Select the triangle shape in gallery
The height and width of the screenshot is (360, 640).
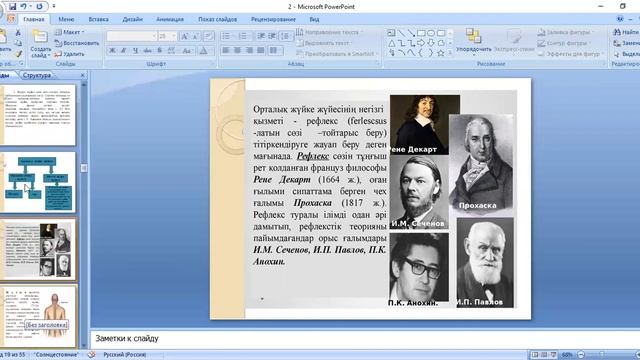(391, 43)
